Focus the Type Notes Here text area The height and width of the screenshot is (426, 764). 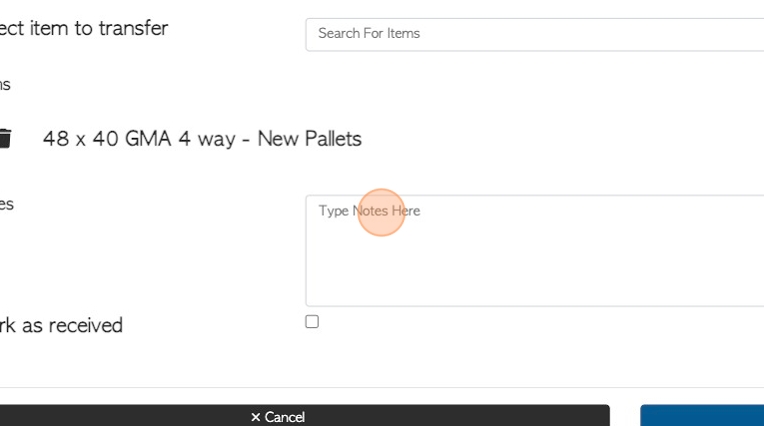(x=535, y=251)
